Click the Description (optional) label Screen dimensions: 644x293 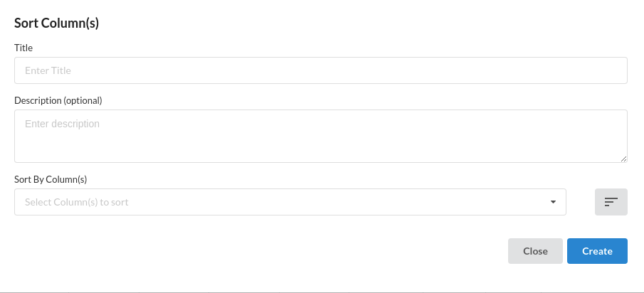tap(58, 100)
